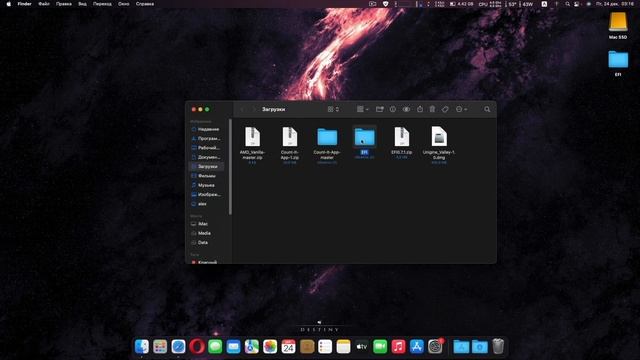Select the Media volume in sidebar
The image size is (640, 360).
(207, 233)
